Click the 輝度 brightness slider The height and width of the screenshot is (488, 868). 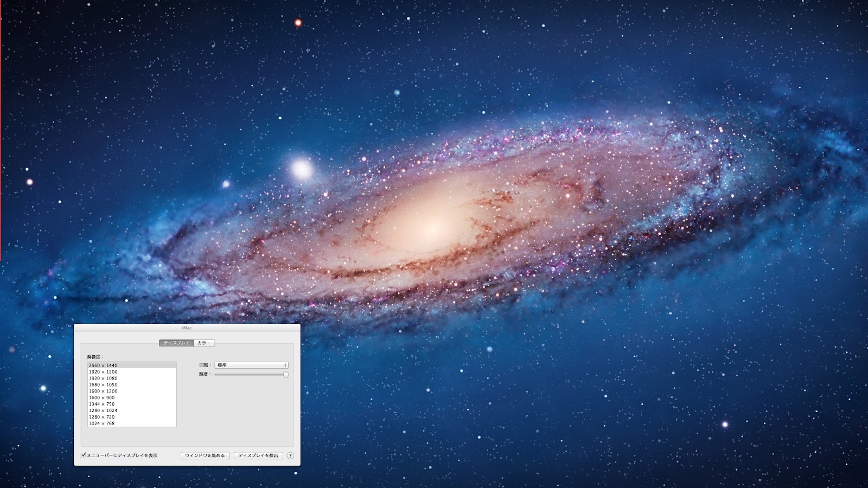point(251,375)
